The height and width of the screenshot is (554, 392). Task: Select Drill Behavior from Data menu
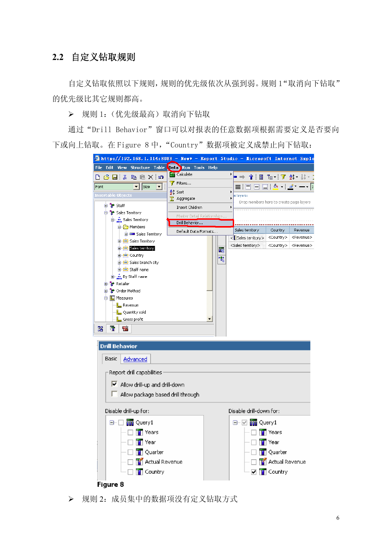click(x=201, y=223)
